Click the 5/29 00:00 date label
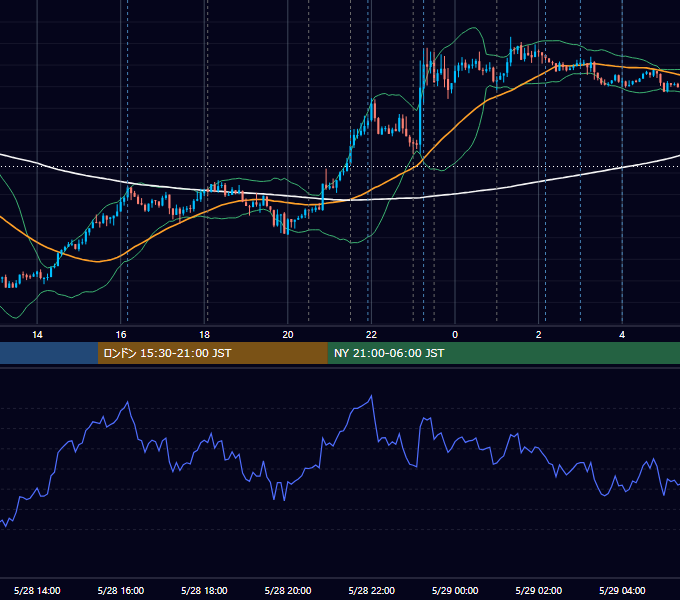Image resolution: width=680 pixels, height=600 pixels. pyautogui.click(x=455, y=590)
